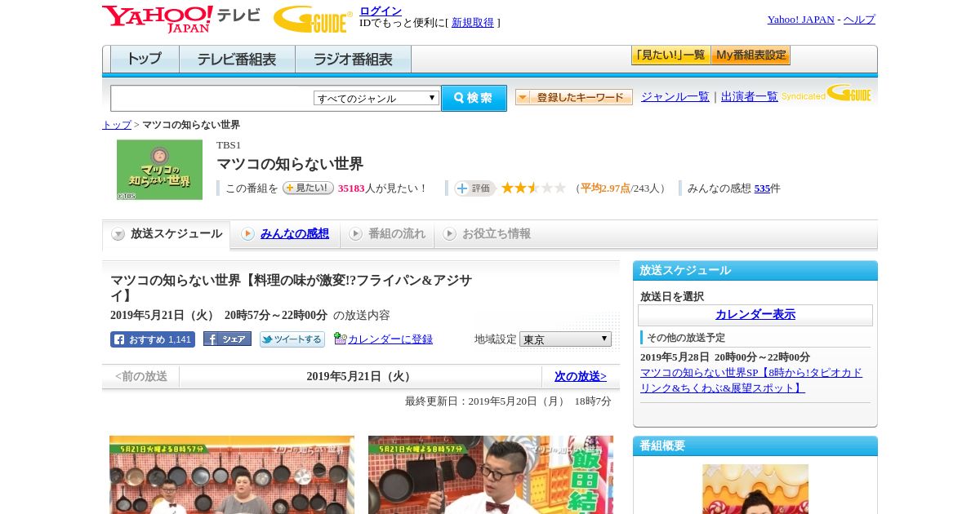Click the Yahoo! JAPAN テレビ logo
The width and height of the screenshot is (980, 514).
pos(181,19)
